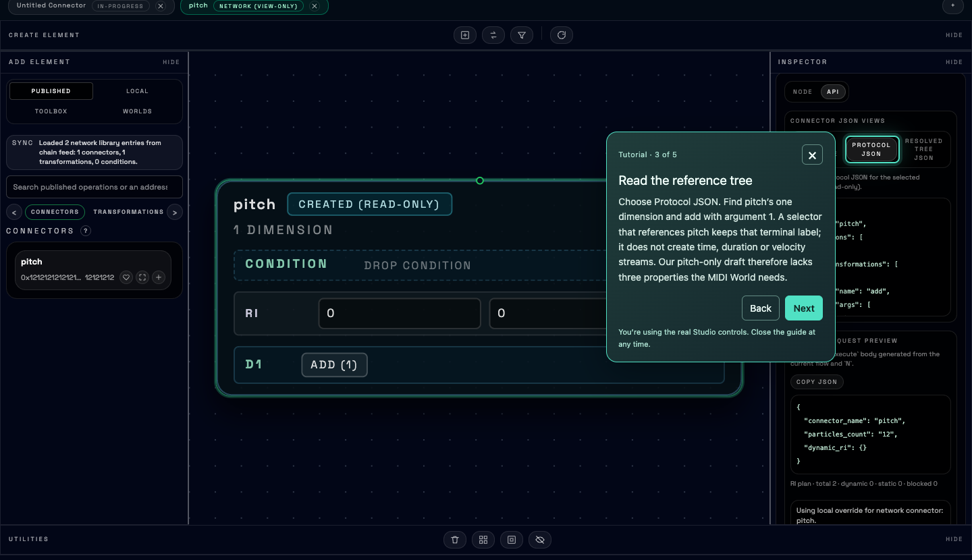Click the search published operations field
This screenshot has width=972, height=560.
pos(94,187)
